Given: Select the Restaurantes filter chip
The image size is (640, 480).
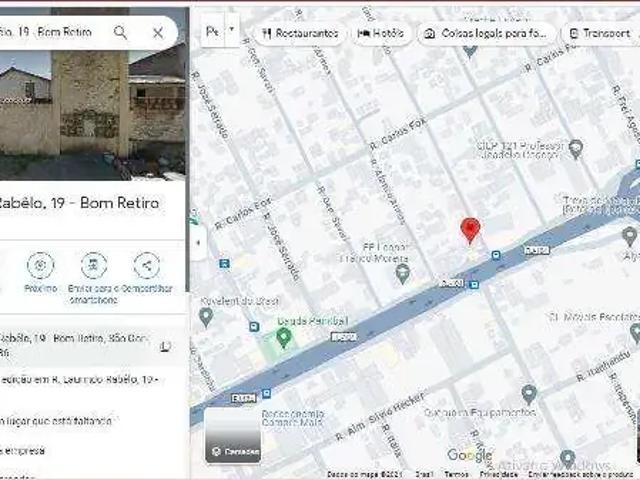Looking at the screenshot, I should (299, 33).
